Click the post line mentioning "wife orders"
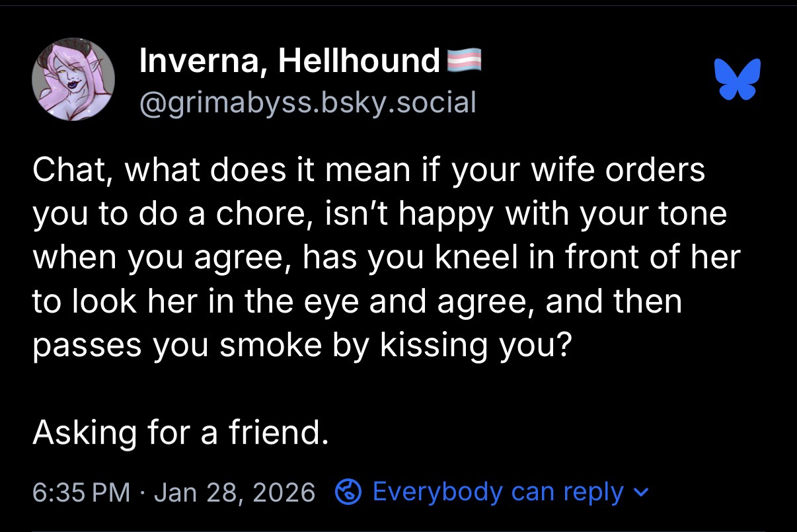Screen dimensions: 797x532 point(369,171)
